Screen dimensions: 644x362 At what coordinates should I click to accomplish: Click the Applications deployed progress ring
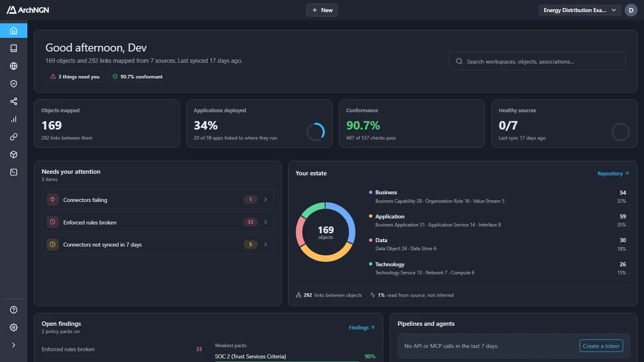tap(316, 132)
